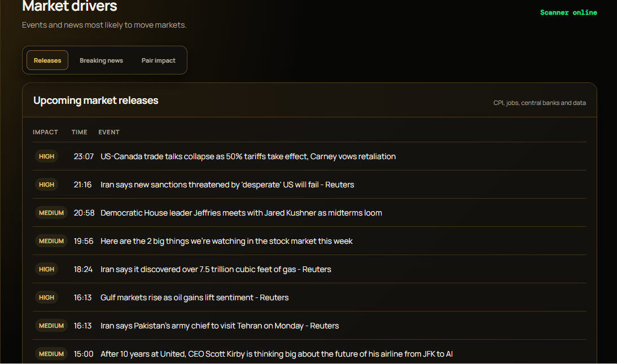Click MEDIUM badge on 2 big things row
617x364 pixels.
pos(51,241)
